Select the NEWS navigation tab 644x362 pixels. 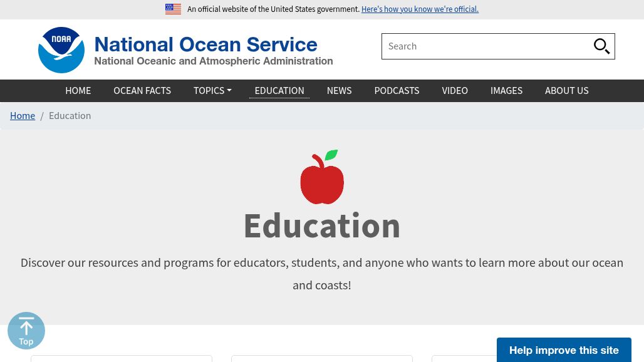point(339,90)
